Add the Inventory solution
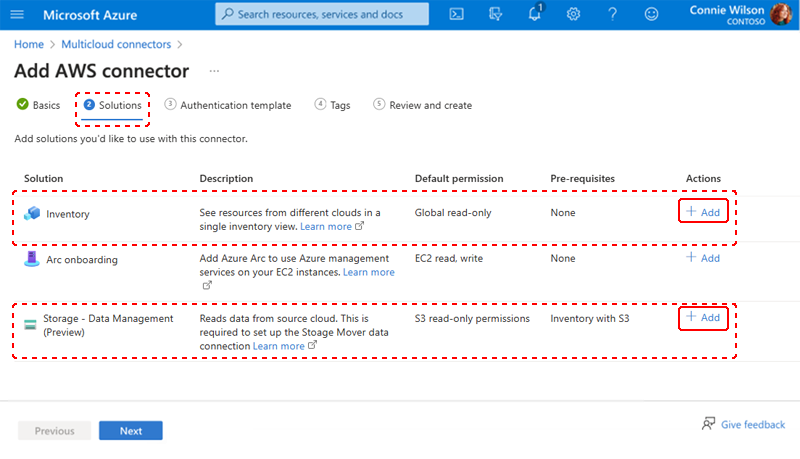Viewport: 800px width, 459px height. coord(703,212)
